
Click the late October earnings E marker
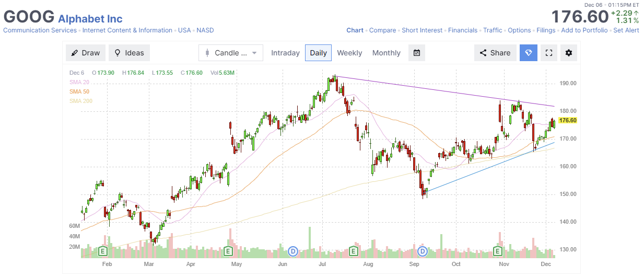coord(498,251)
